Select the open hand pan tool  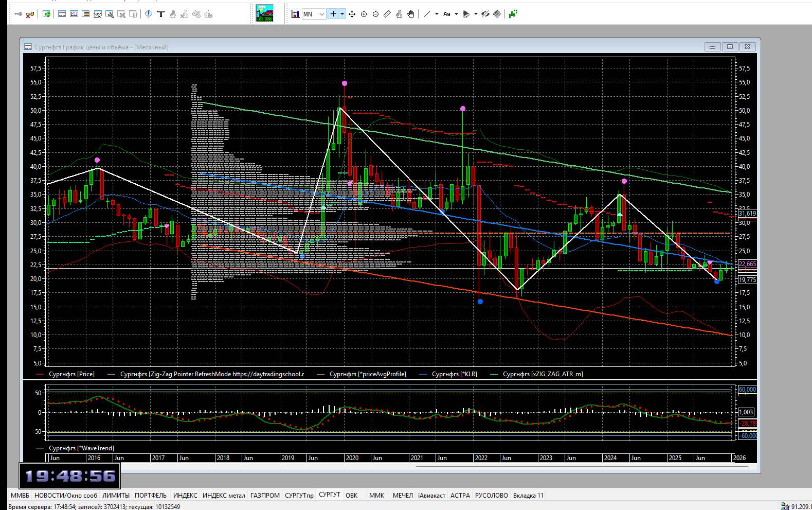coord(411,14)
